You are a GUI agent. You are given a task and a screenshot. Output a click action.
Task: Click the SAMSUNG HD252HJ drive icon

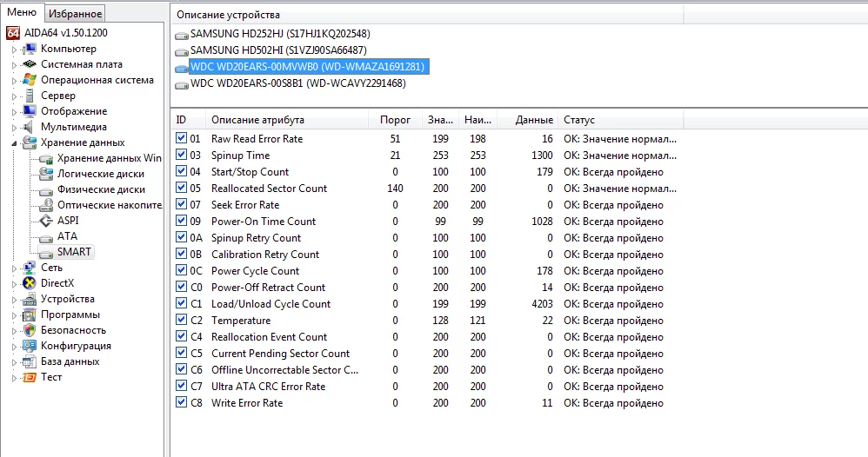pos(182,35)
